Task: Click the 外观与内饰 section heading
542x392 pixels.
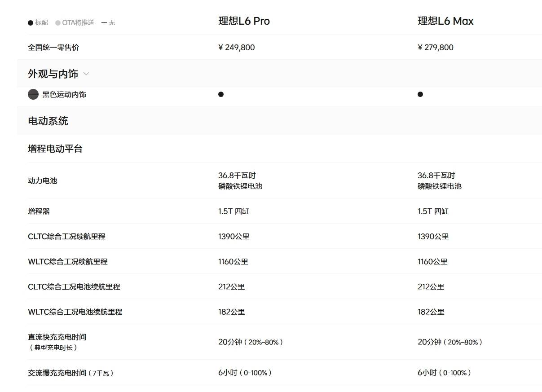Action: 53,74
